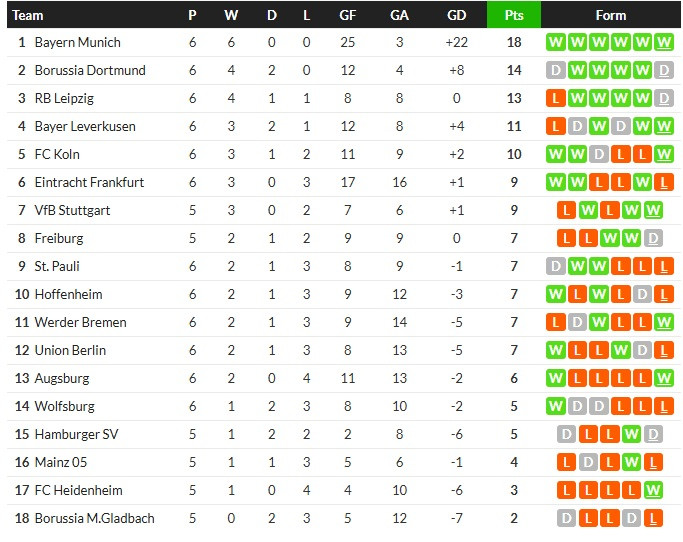Click Hoffenheim's draw form badge
This screenshot has width=683, height=542.
[x=643, y=294]
